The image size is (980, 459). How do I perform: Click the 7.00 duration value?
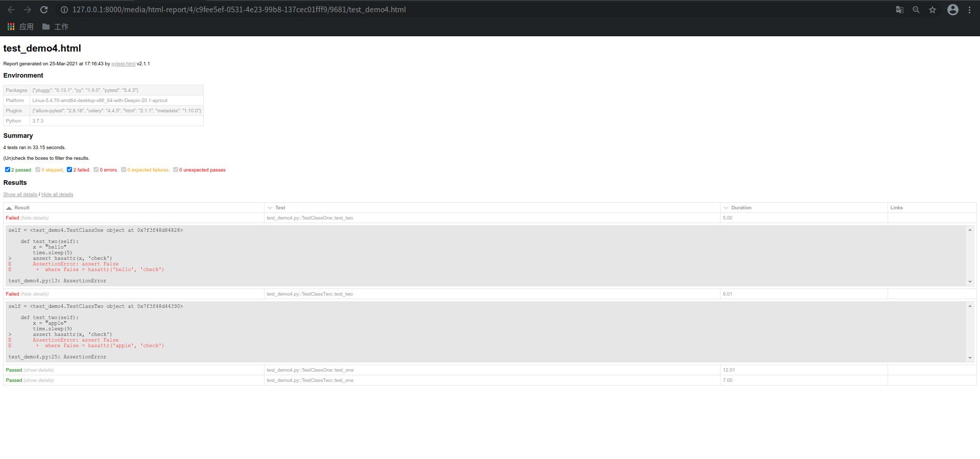pos(727,380)
